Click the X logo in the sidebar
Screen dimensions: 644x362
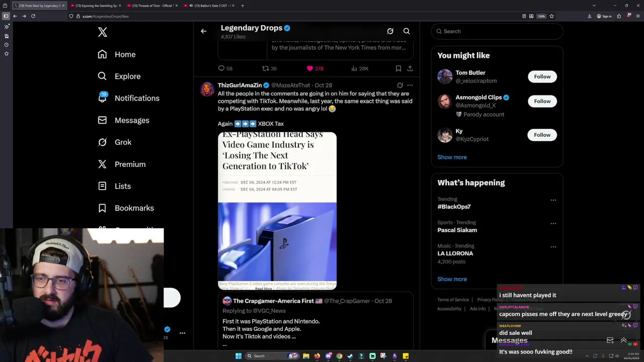(x=103, y=32)
